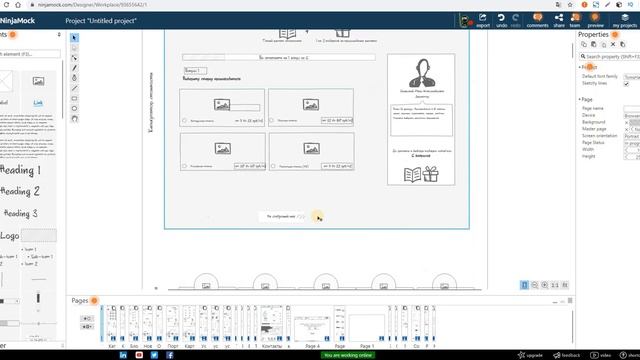Image resolution: width=640 pixels, height=360 pixels.
Task: Click the ninja avatar icon
Action: tap(465, 20)
